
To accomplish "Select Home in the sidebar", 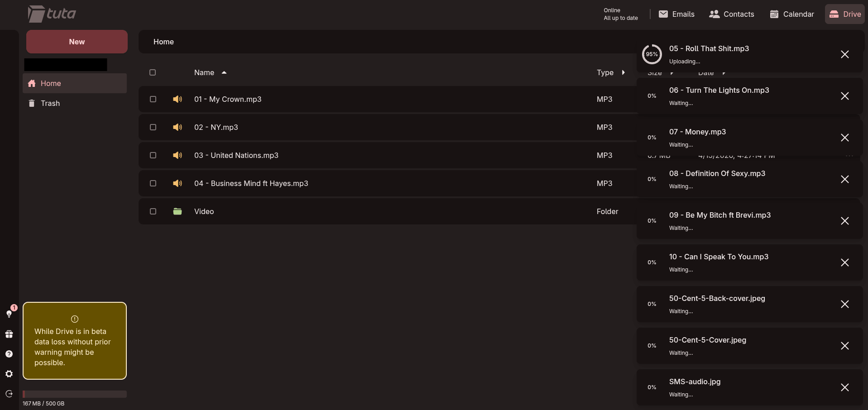I will click(x=50, y=83).
